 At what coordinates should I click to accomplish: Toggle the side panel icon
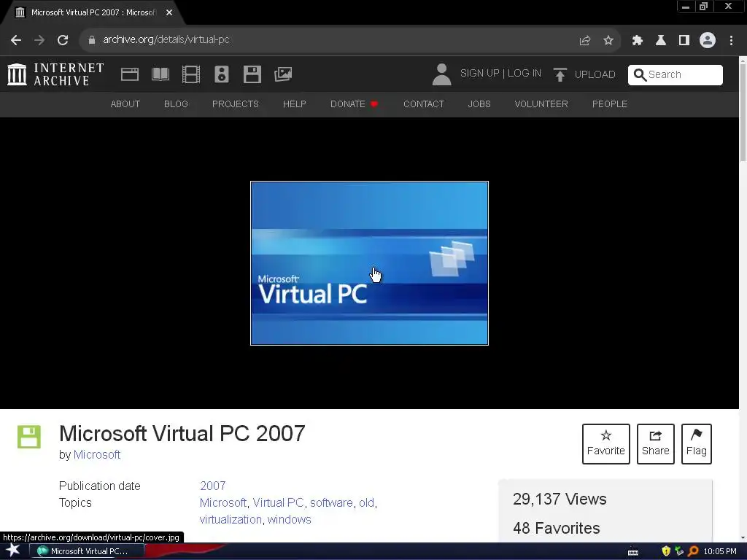pyautogui.click(x=684, y=41)
